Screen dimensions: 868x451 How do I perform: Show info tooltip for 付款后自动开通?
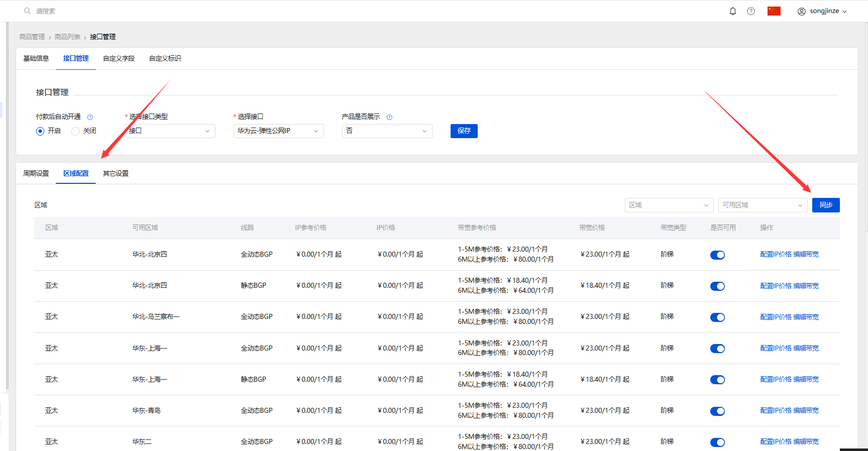pyautogui.click(x=90, y=117)
